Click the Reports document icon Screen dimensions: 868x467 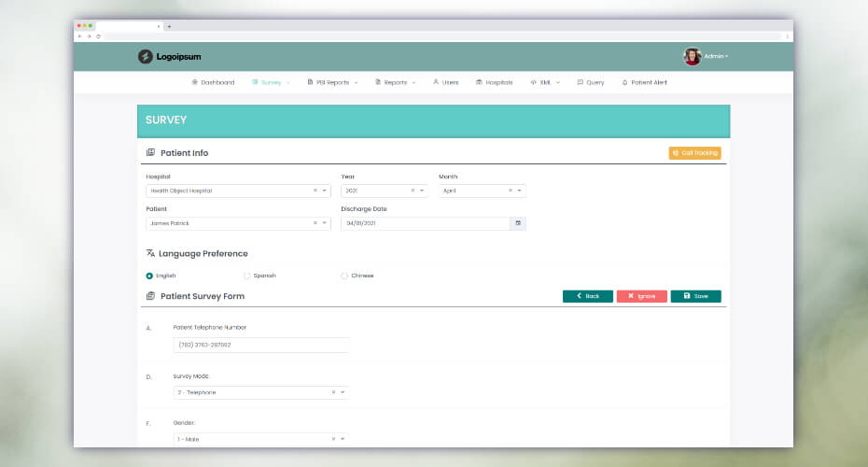point(378,82)
